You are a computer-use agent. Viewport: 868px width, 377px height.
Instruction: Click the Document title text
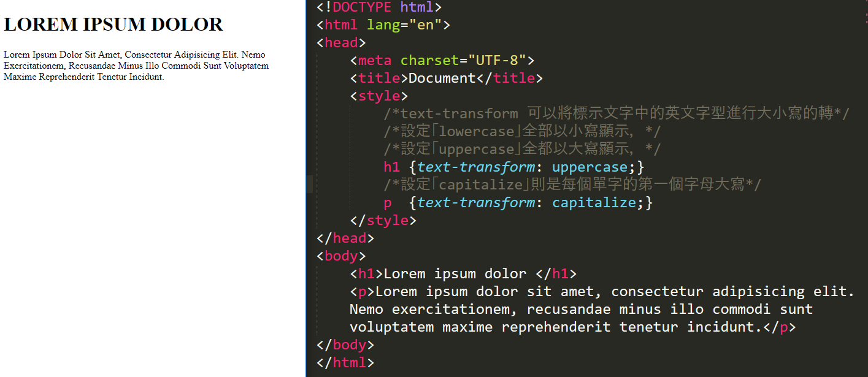442,78
